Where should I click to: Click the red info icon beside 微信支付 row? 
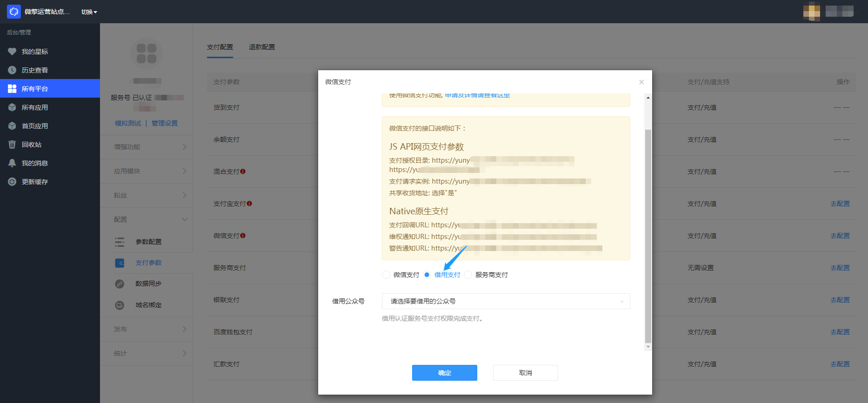coord(243,236)
